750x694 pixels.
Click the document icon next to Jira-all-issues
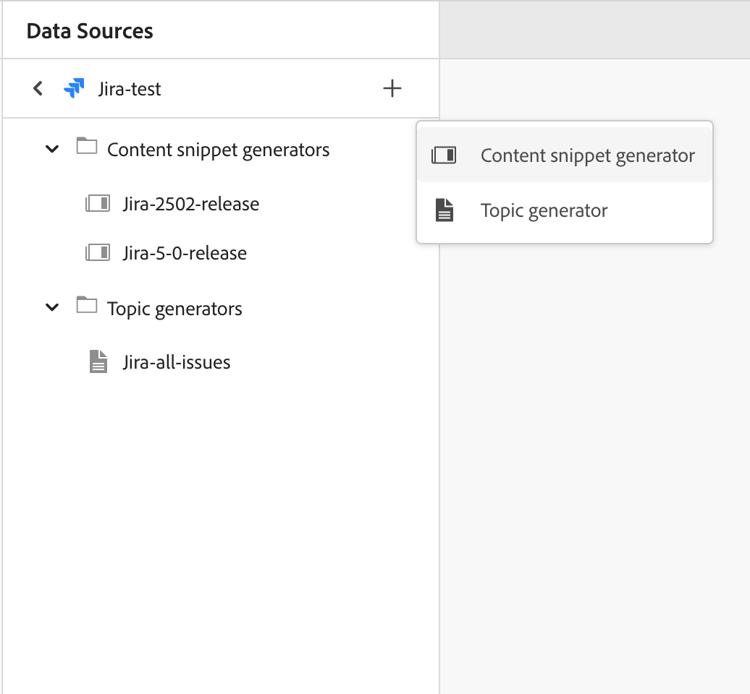(98, 362)
